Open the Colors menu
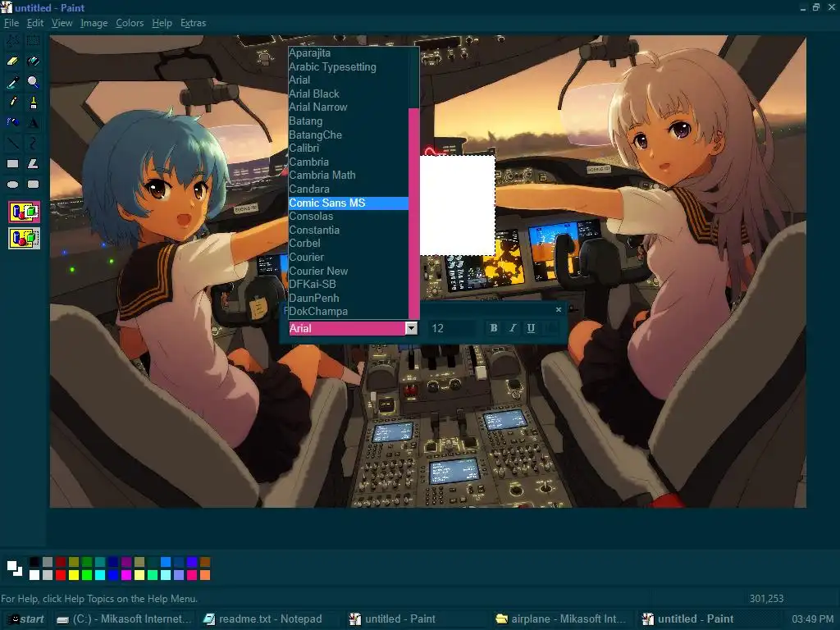Screen dimensions: 840x630 tap(130, 23)
